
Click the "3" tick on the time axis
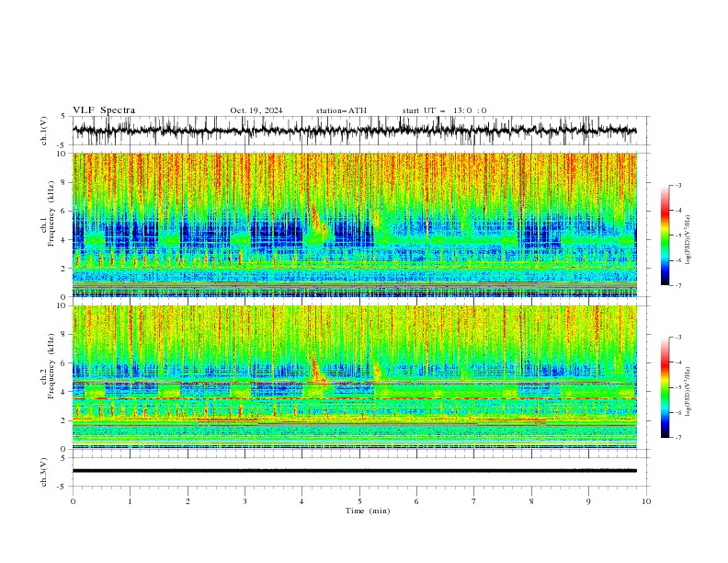tap(245, 501)
